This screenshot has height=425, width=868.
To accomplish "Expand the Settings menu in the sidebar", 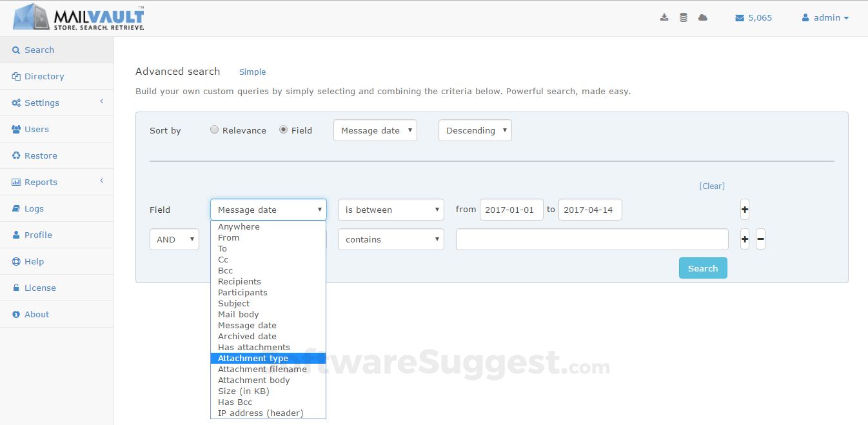I will pos(41,102).
